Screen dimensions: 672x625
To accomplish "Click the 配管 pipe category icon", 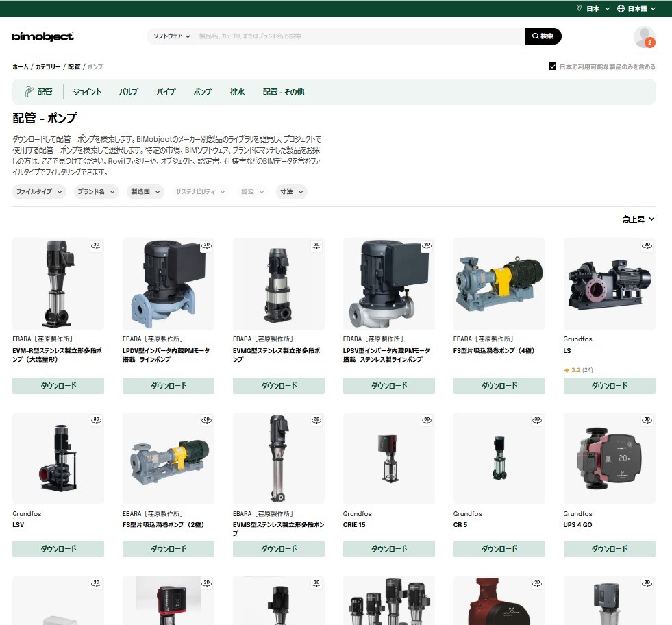I will point(29,92).
